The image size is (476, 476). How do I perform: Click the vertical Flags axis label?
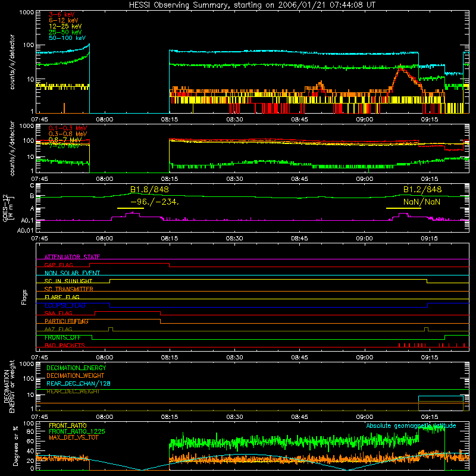(x=24, y=297)
